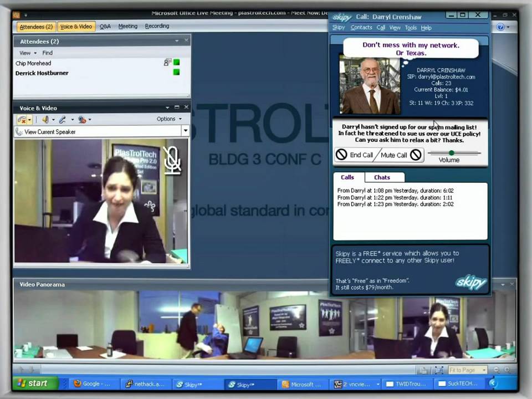The height and width of the screenshot is (399, 532).
Task: Open the Options menu in Voice & Video
Action: [x=169, y=119]
